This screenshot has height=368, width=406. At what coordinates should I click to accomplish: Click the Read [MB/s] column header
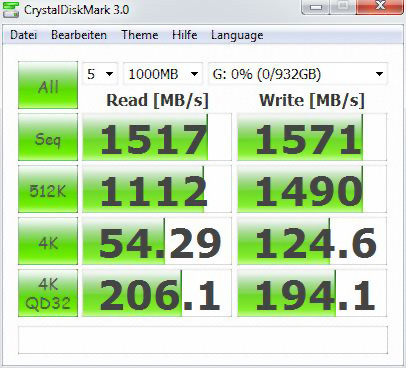(157, 100)
